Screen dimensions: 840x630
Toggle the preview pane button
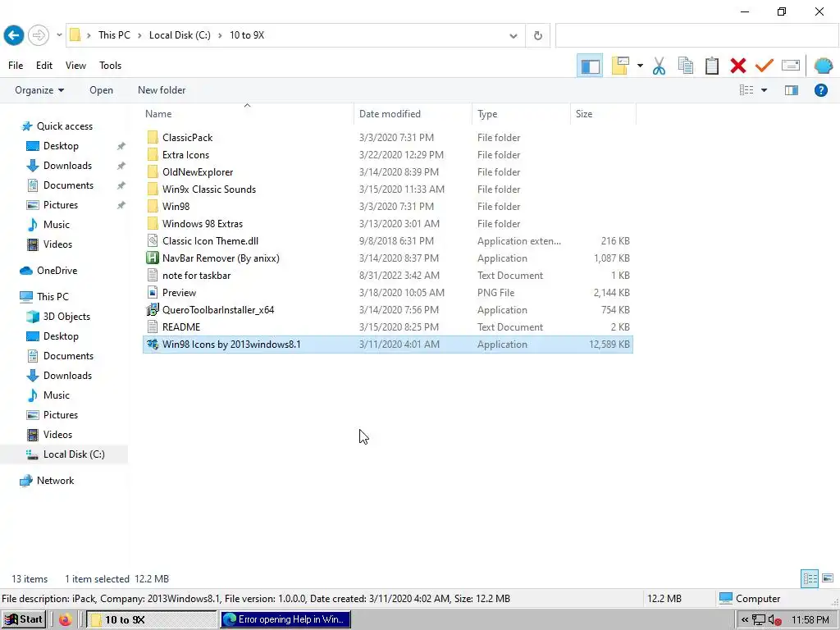click(792, 90)
